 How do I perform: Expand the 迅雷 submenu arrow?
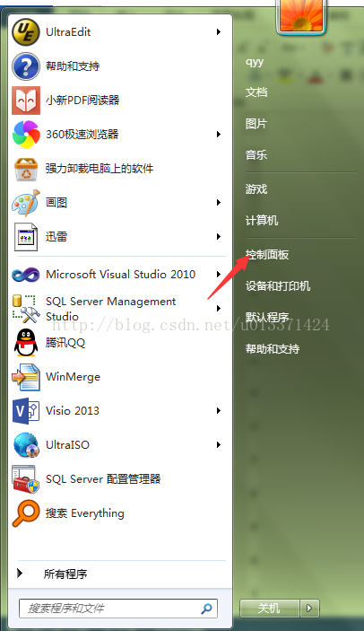tap(219, 237)
